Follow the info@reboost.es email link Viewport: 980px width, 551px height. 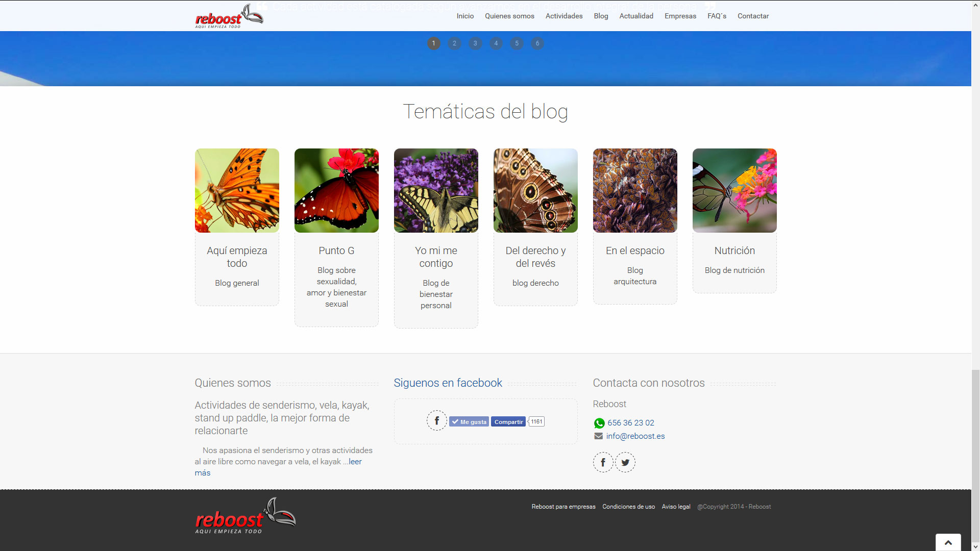635,436
